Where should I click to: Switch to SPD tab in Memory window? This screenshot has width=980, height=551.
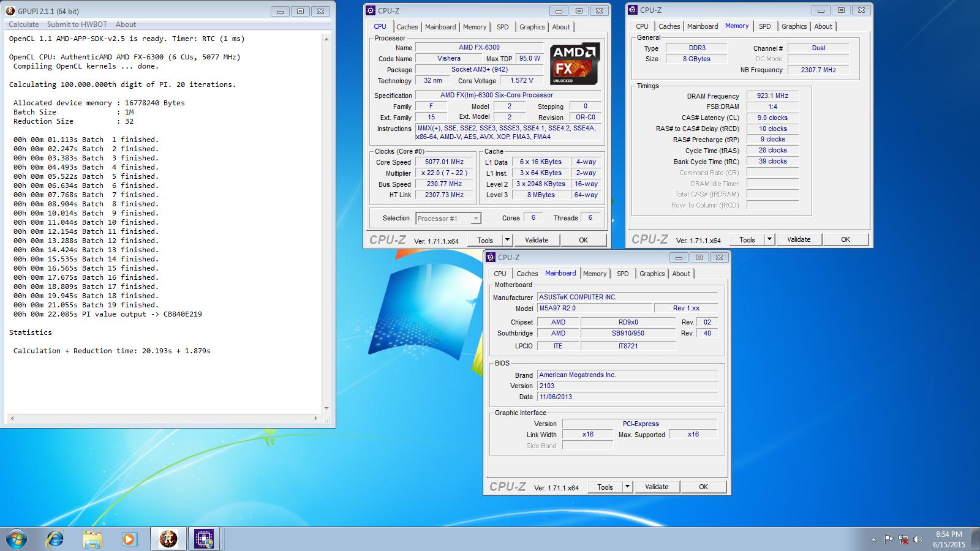tap(764, 26)
